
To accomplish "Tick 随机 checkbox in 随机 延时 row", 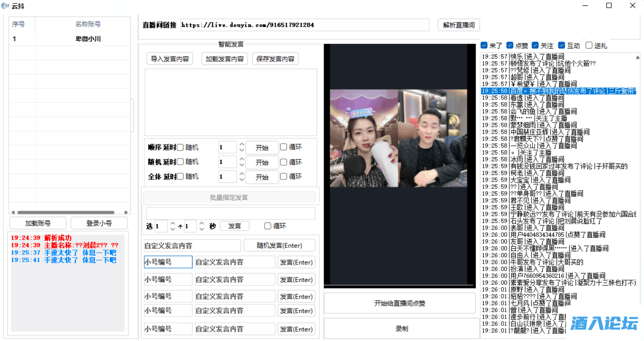I will click(180, 162).
